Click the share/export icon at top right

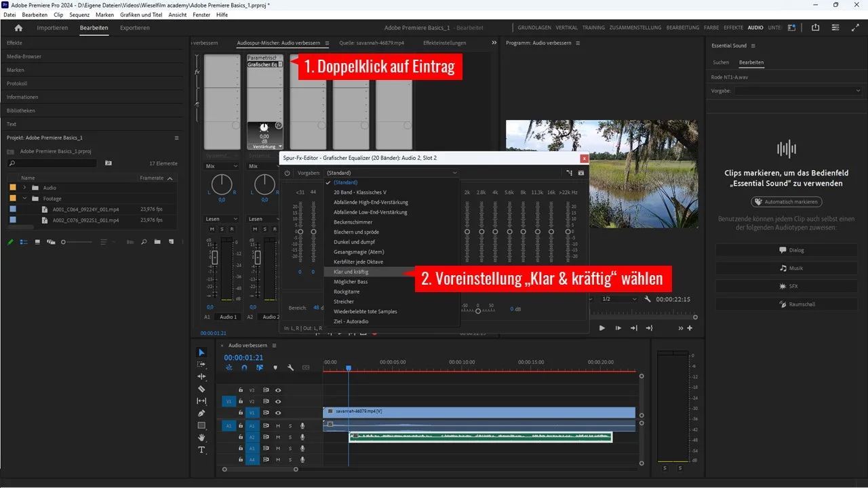pos(815,28)
